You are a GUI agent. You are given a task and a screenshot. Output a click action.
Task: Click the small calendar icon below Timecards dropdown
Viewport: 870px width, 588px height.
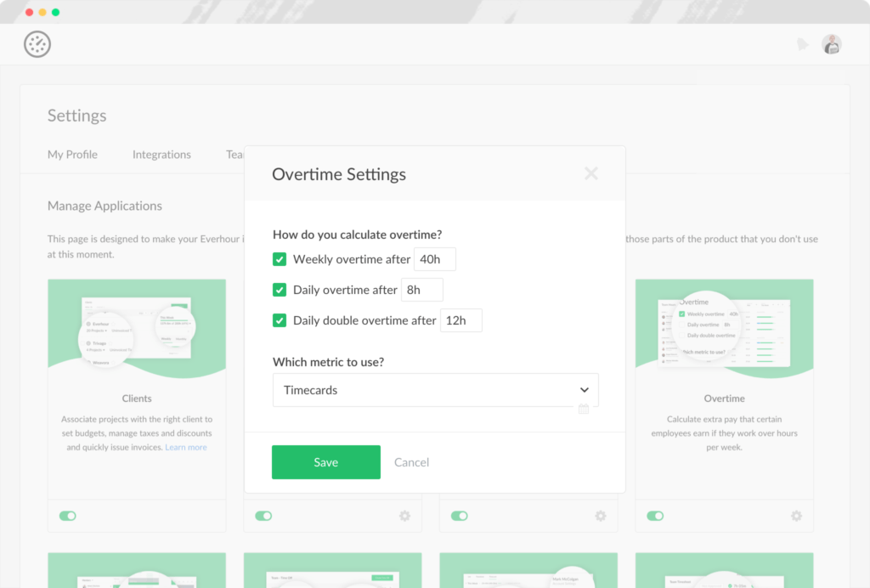[x=584, y=409]
